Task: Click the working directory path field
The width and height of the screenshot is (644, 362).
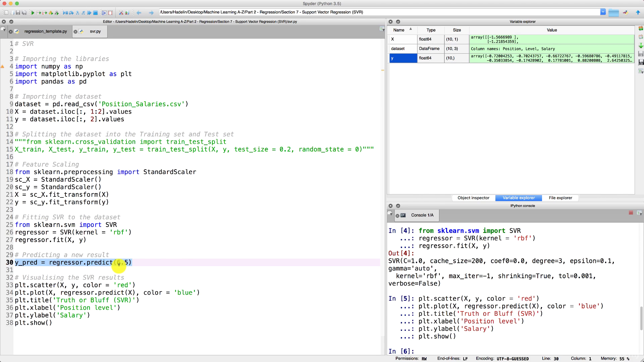Action: tap(379, 12)
